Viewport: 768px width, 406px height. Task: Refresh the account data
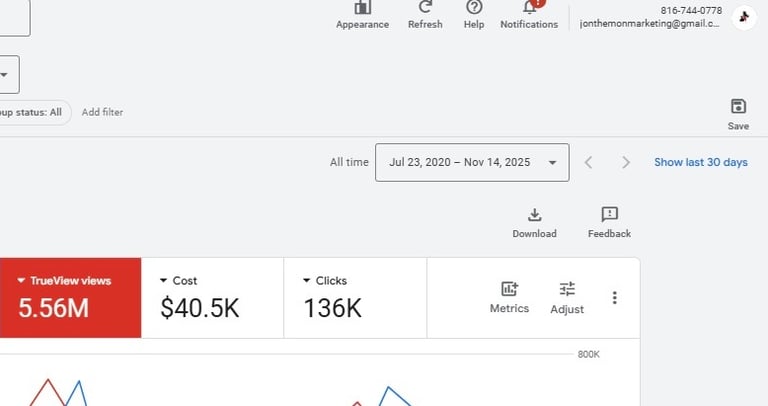[x=425, y=9]
